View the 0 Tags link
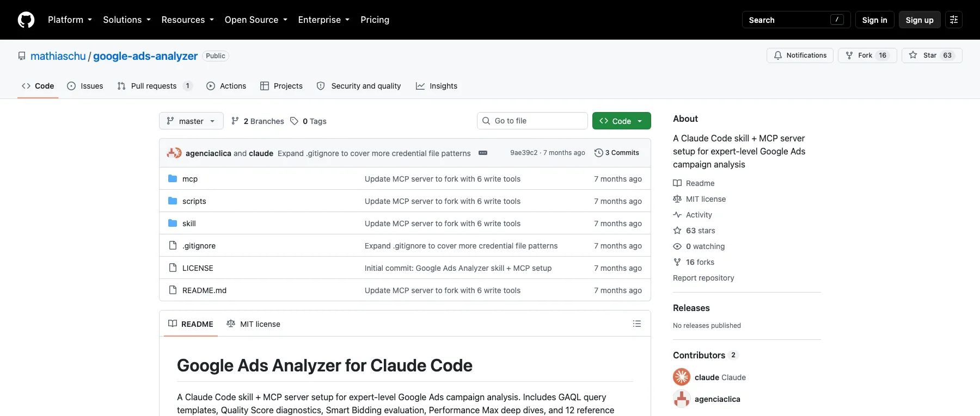Screen dimensions: 980x416 pyautogui.click(x=308, y=121)
